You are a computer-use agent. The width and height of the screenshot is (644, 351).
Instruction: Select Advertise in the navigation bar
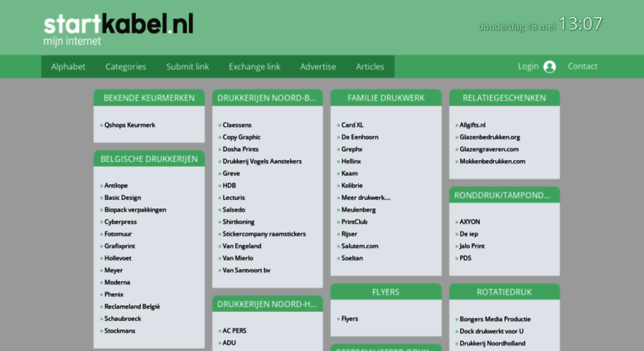(318, 66)
